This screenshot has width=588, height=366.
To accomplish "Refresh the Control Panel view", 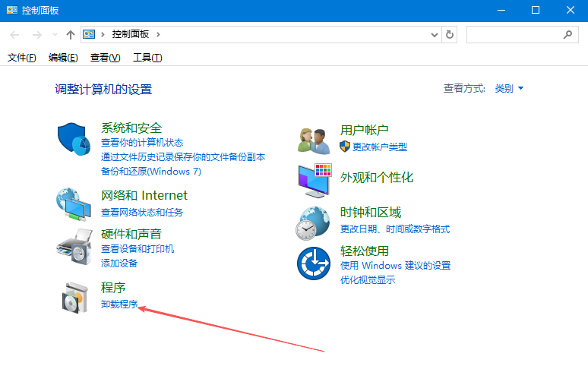I will tap(450, 34).
